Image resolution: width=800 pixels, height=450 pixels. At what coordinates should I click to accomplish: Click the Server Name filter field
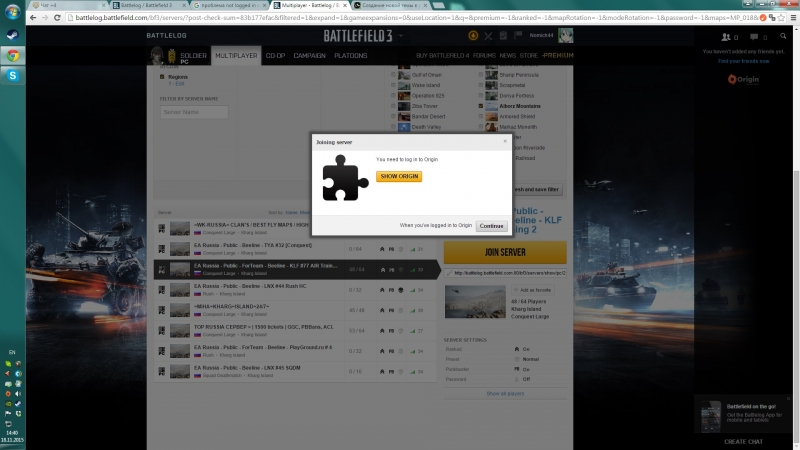click(194, 112)
